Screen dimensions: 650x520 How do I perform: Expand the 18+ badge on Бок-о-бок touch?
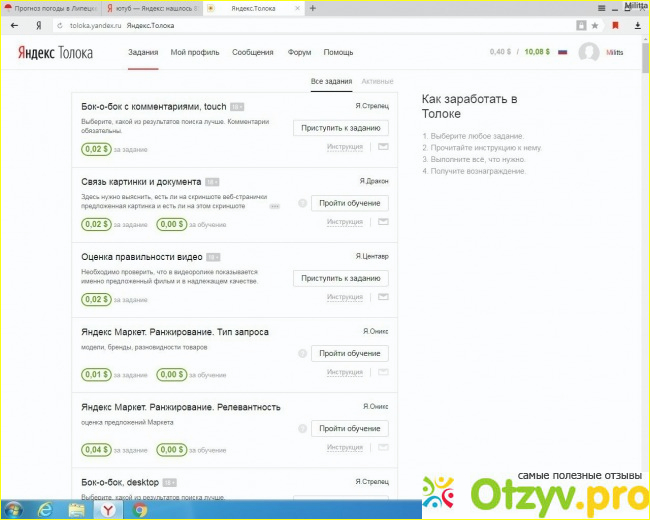point(237,106)
